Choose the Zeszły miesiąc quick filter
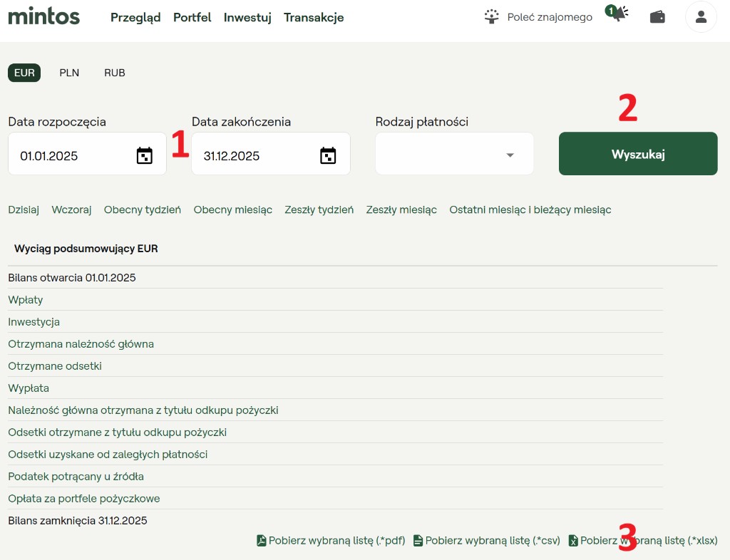This screenshot has height=560, width=730. click(x=401, y=209)
